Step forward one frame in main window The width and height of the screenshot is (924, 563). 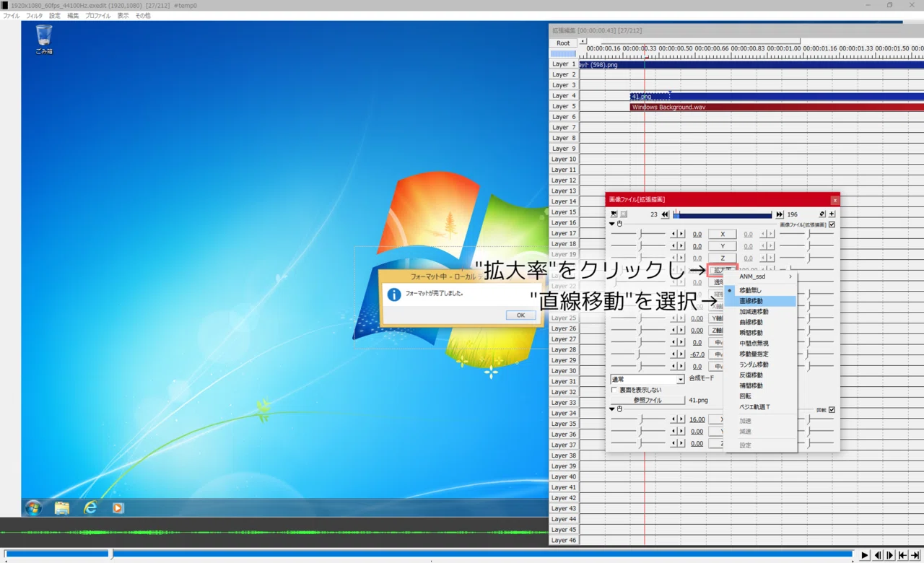click(890, 555)
